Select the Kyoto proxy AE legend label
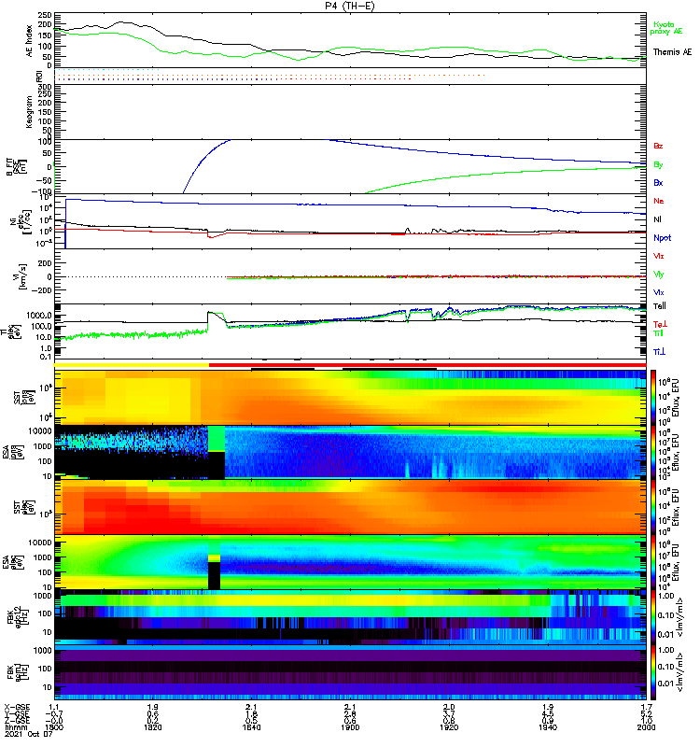This screenshot has height=747, width=700. (x=666, y=28)
